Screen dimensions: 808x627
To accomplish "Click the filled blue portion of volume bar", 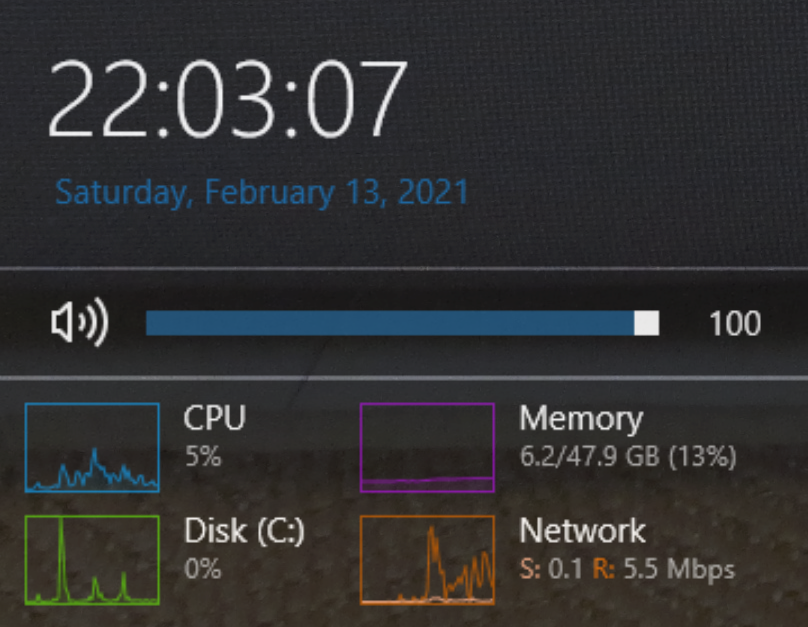I will tap(390, 323).
